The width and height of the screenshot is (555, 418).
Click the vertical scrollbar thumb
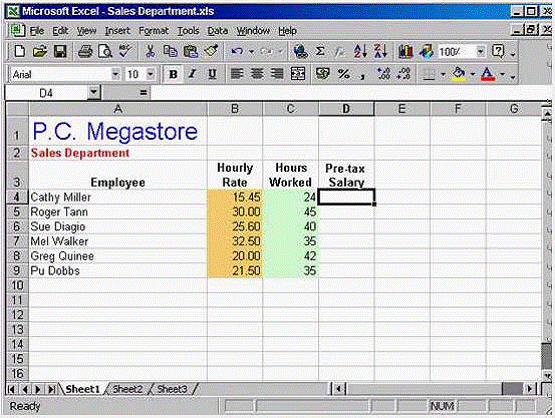pos(547,356)
